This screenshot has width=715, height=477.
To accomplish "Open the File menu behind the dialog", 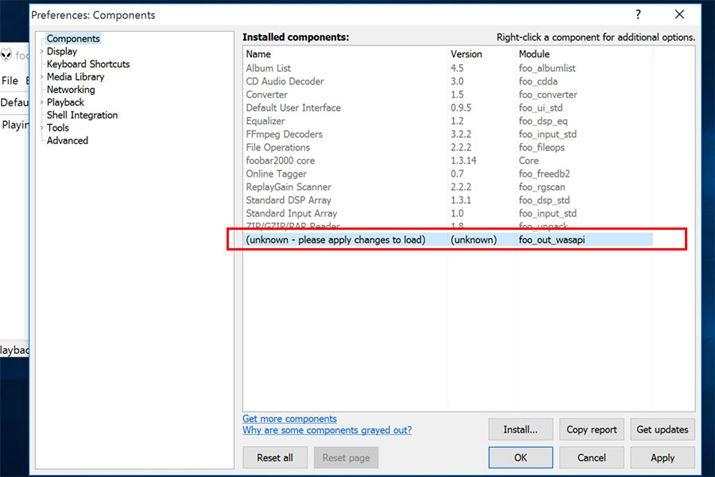I will [9, 80].
